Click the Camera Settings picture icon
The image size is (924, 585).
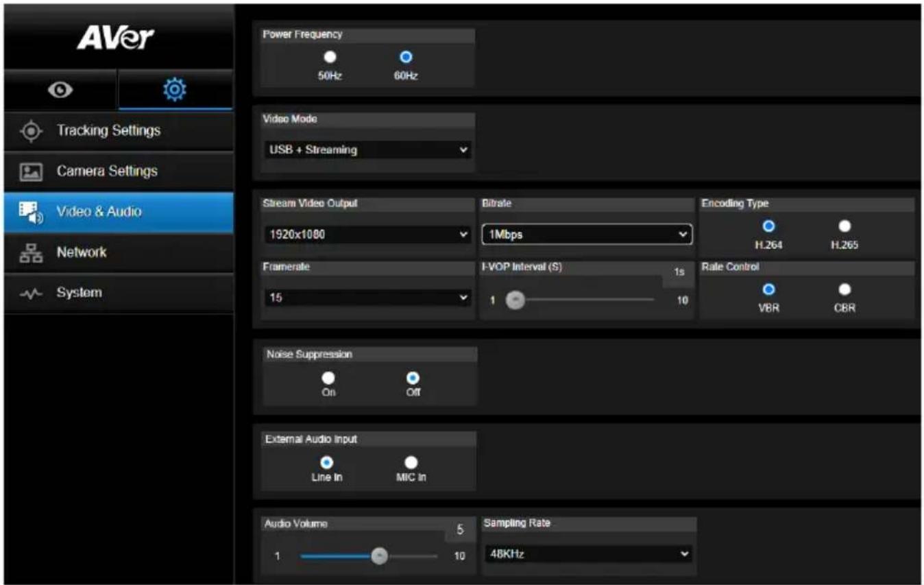pos(32,171)
